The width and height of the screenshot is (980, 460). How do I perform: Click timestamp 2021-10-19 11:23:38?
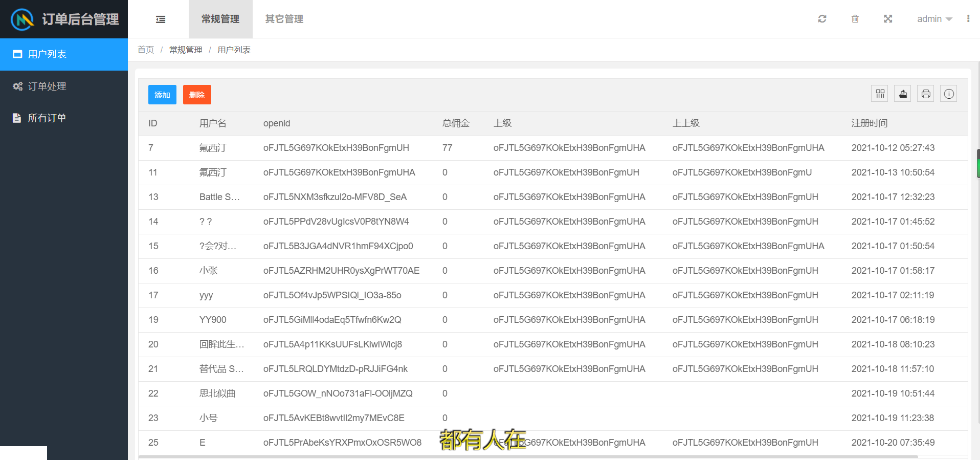coord(893,418)
